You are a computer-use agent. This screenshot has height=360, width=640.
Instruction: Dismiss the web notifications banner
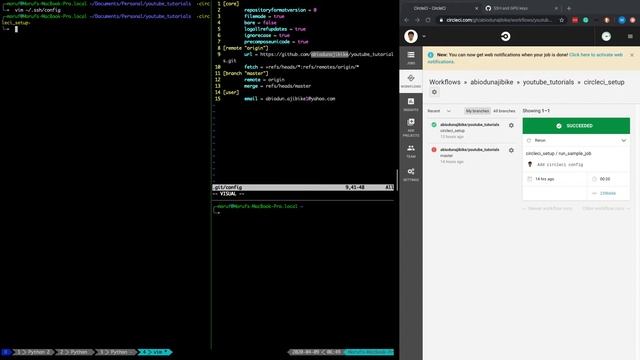point(631,55)
